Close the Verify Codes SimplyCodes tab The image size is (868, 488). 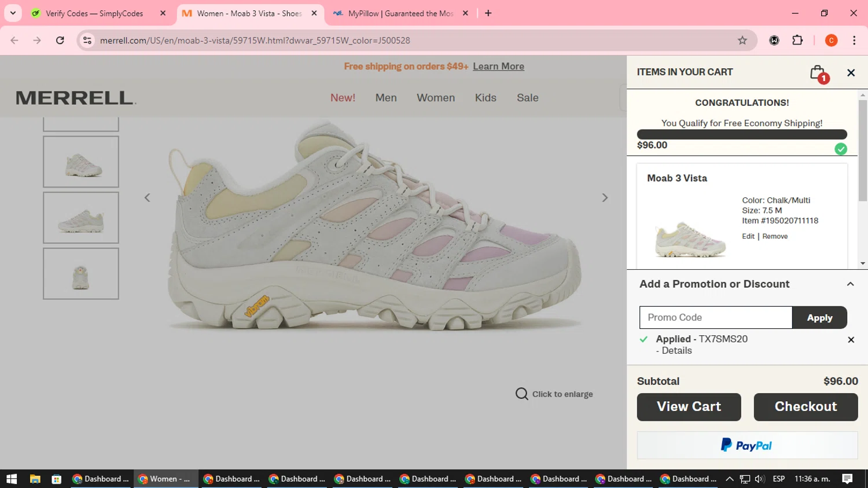[163, 13]
